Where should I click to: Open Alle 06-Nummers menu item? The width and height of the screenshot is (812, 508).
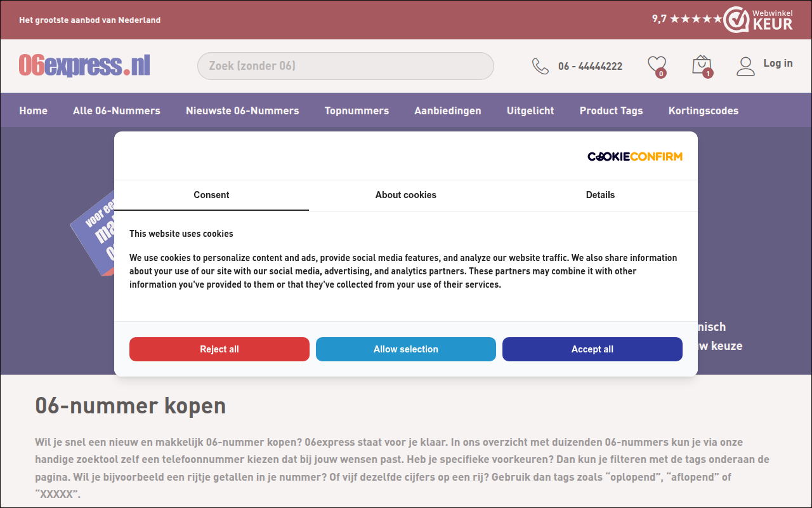(117, 110)
